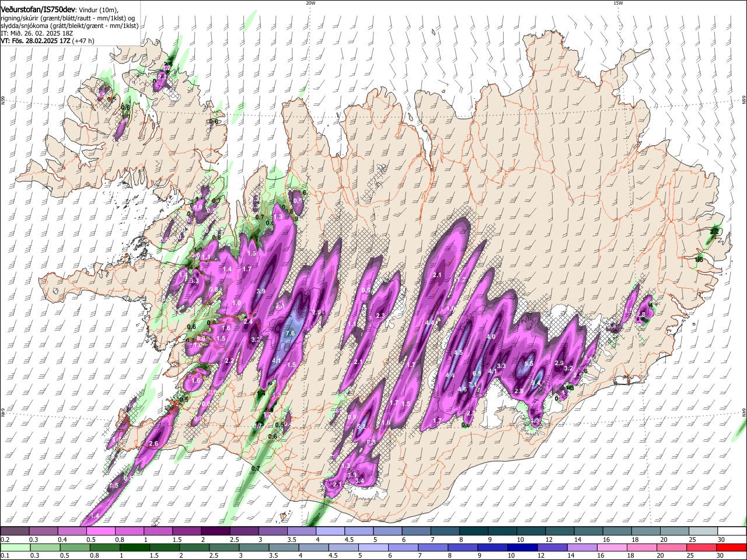Click the bright pink swatch between 0.5 and 0.8 in the upper legend row
747x560 pixels.
[x=100, y=531]
